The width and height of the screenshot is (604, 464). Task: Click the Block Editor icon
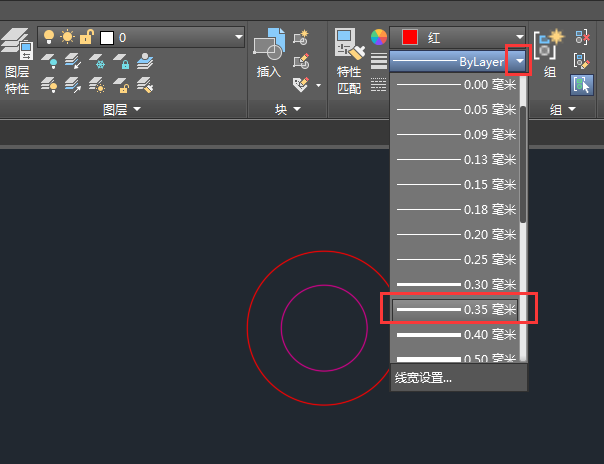(301, 62)
